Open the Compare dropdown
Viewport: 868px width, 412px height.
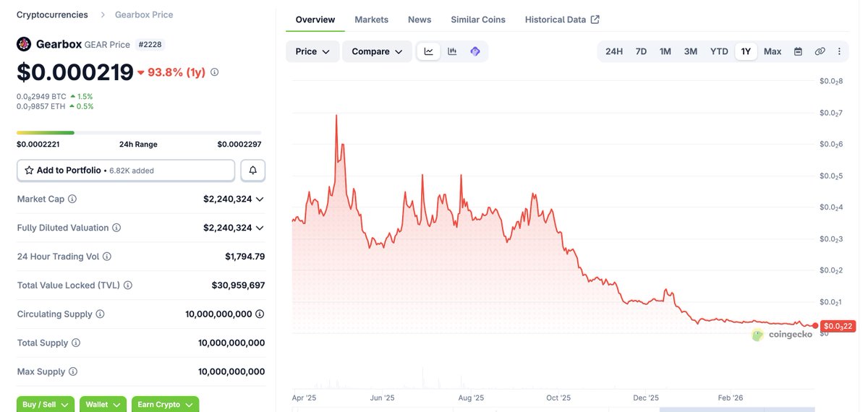coord(377,51)
